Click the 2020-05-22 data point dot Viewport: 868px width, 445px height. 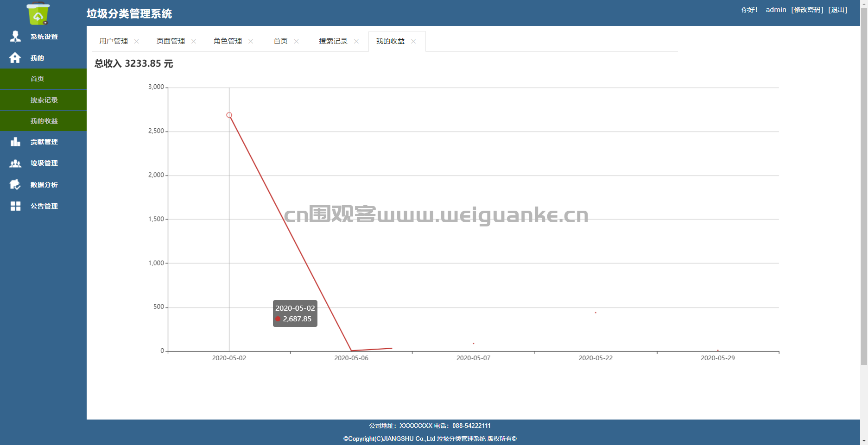pos(596,313)
